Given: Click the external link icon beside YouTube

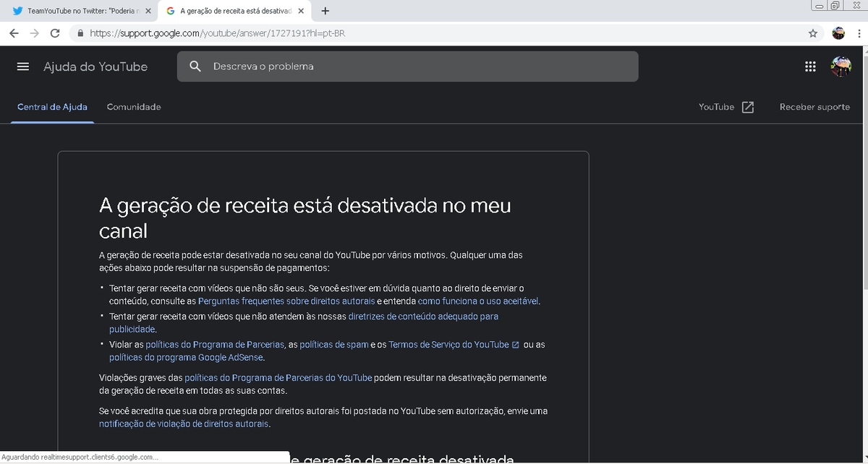Looking at the screenshot, I should tap(748, 107).
